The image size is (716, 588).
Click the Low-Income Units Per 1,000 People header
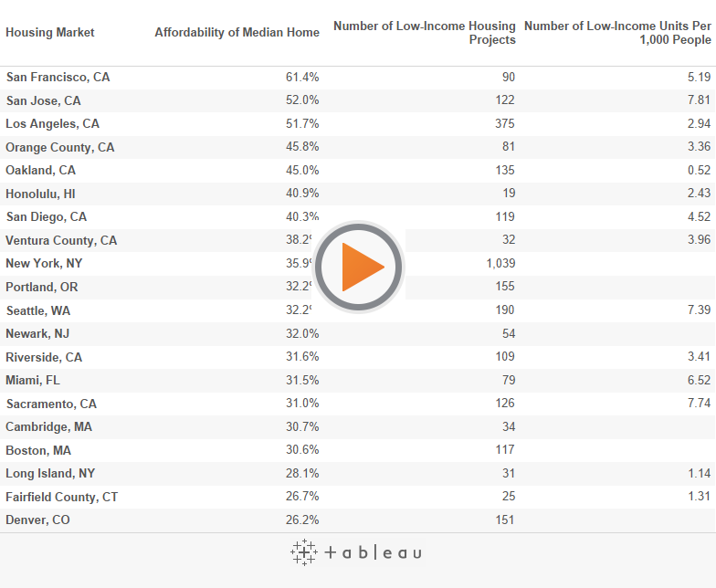[x=616, y=33]
